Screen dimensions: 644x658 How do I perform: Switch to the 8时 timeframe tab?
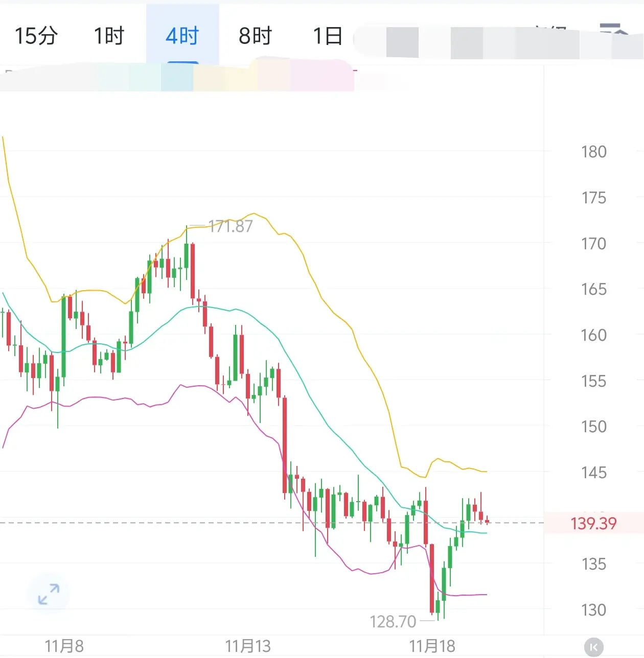pyautogui.click(x=255, y=36)
